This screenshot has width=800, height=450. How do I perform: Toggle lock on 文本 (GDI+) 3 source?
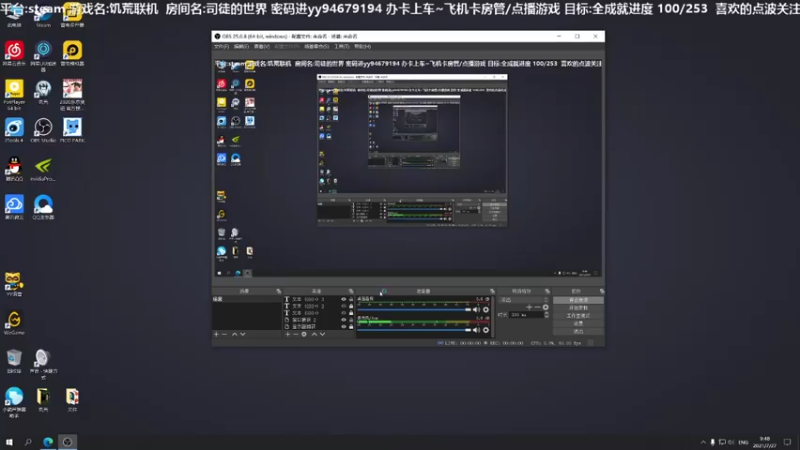[351, 299]
